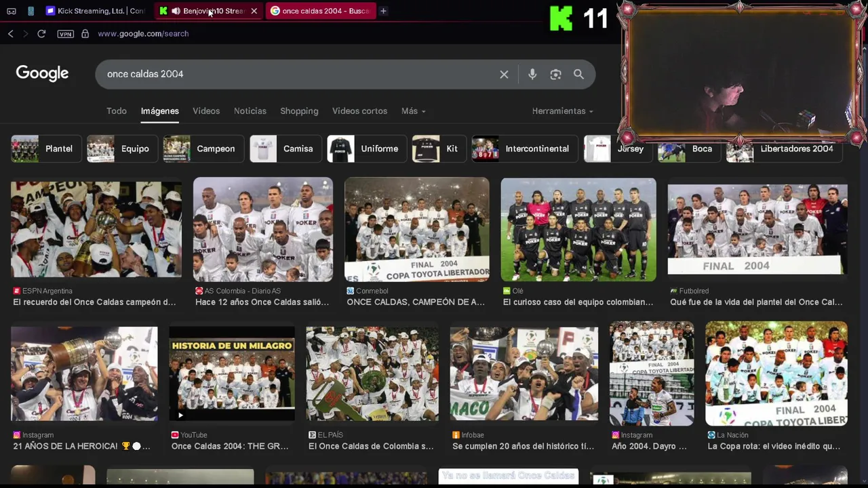
Task: Open link 'El recuerdo del Once Caldas campeón'
Action: 94,302
